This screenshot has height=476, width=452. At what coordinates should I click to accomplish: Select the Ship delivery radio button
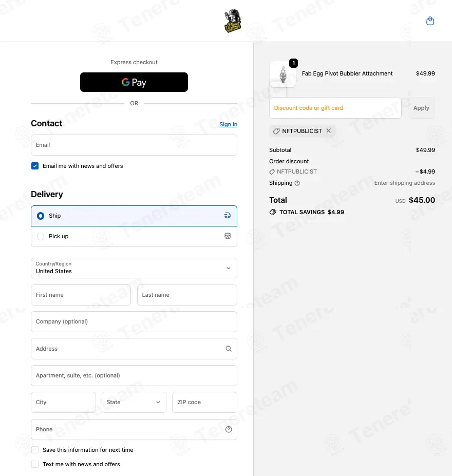coord(41,216)
